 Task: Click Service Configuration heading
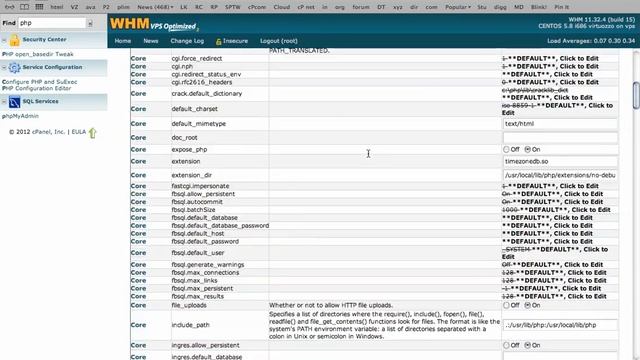pyautogui.click(x=52, y=67)
